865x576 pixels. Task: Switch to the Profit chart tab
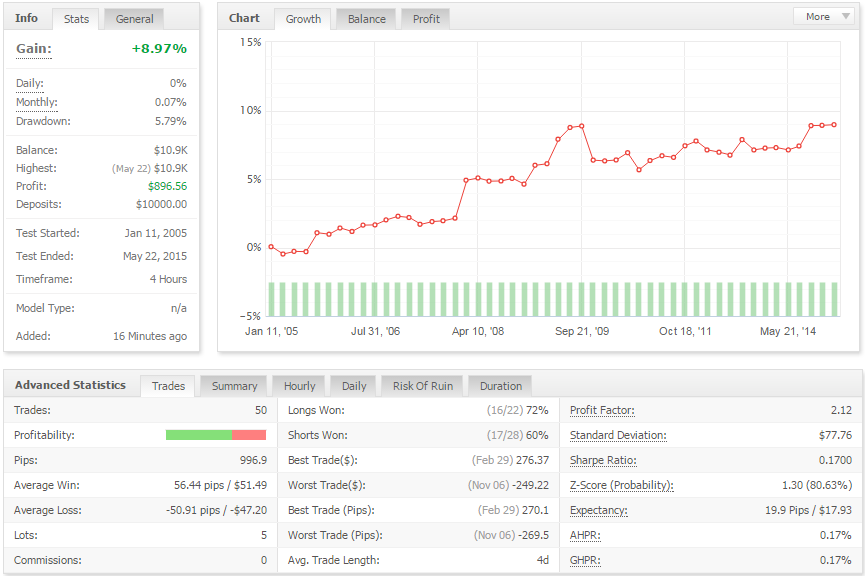coord(426,19)
